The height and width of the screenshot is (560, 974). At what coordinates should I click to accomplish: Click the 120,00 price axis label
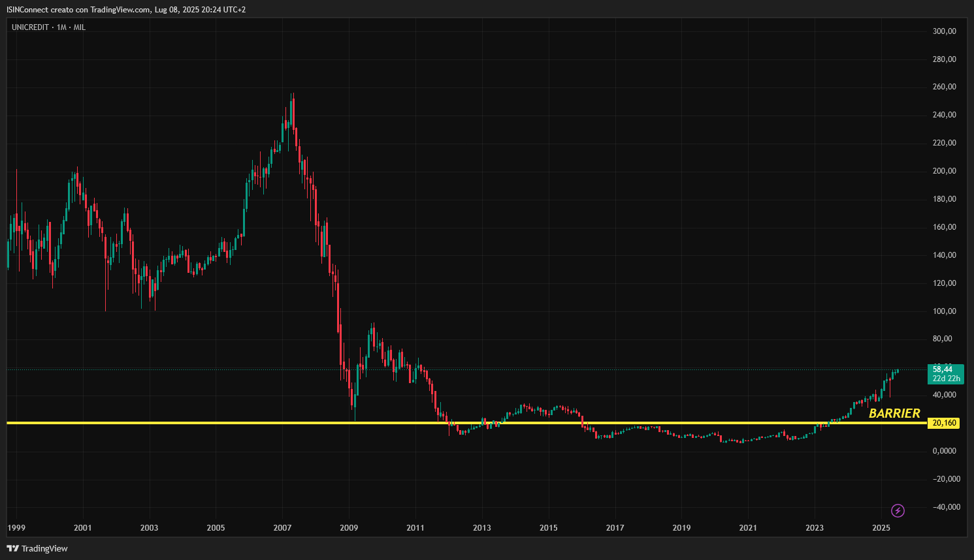[945, 283]
